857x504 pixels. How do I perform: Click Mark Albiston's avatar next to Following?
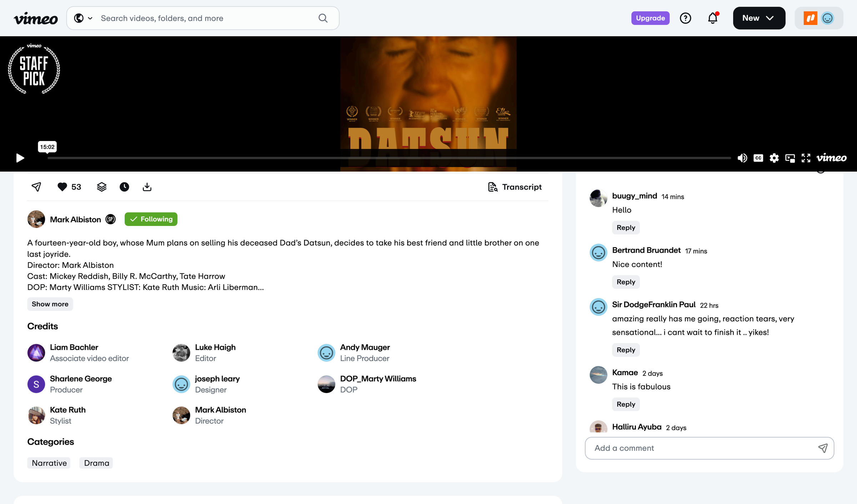pyautogui.click(x=36, y=219)
